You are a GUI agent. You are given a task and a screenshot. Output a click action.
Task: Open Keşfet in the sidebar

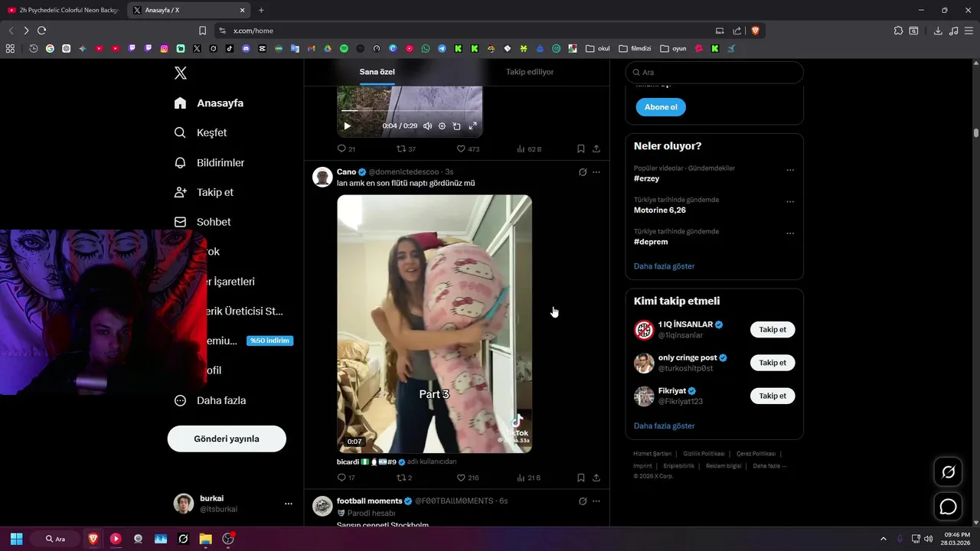[201, 132]
